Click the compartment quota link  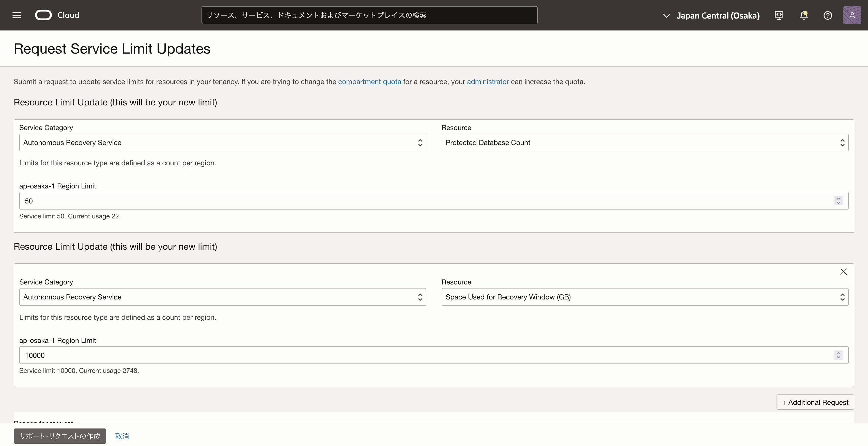(x=369, y=82)
